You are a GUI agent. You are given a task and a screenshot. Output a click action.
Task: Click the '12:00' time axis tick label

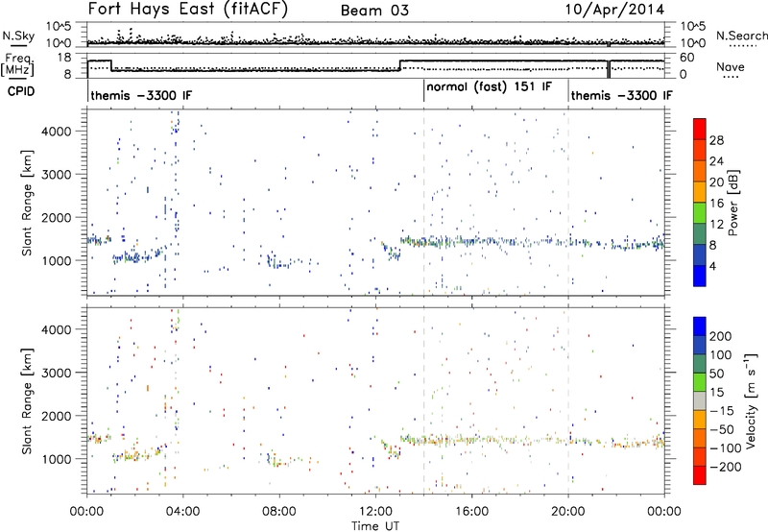coord(375,512)
